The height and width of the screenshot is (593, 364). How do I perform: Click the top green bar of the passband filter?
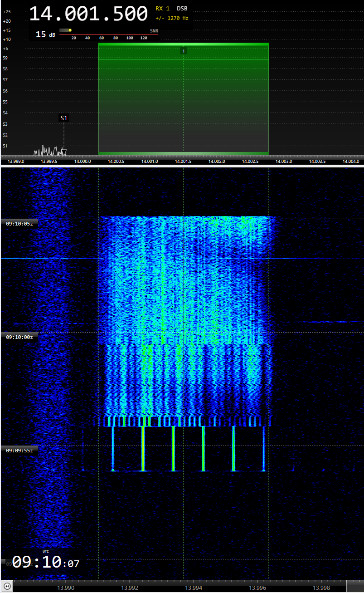[x=184, y=44]
